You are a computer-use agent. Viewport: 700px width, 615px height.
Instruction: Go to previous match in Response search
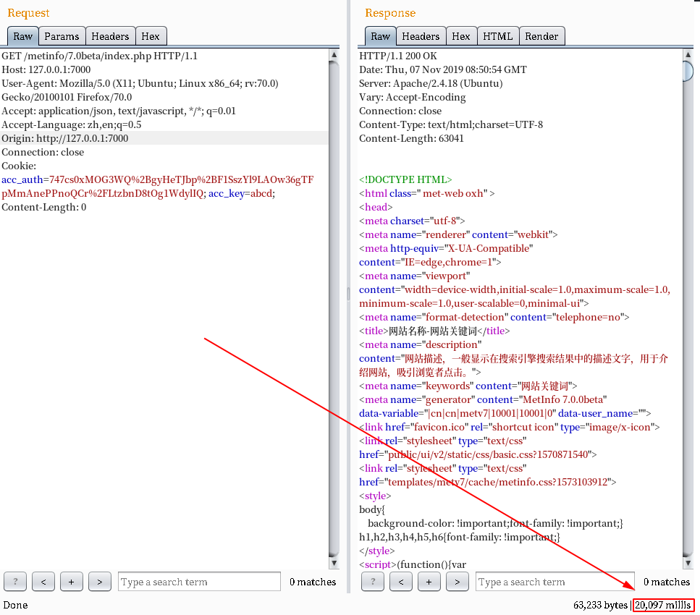point(401,582)
